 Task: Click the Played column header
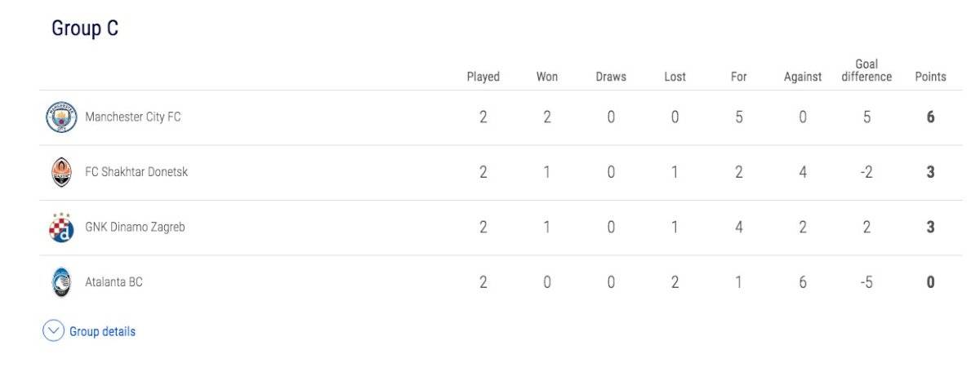(483, 77)
